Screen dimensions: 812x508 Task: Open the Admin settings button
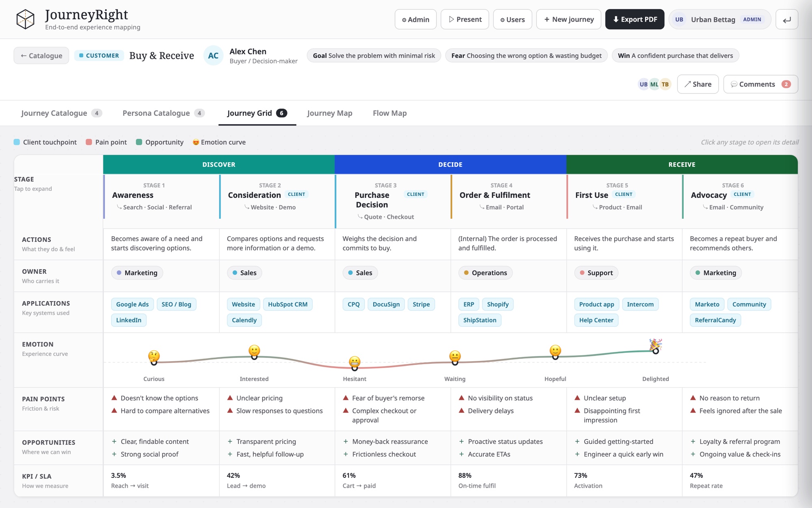coord(415,20)
